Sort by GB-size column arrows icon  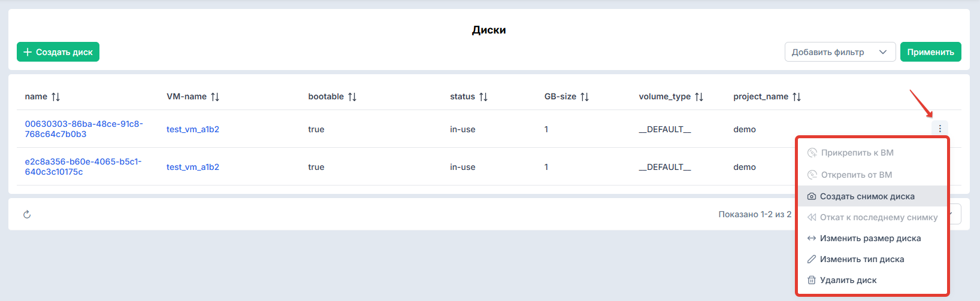pyautogui.click(x=585, y=97)
